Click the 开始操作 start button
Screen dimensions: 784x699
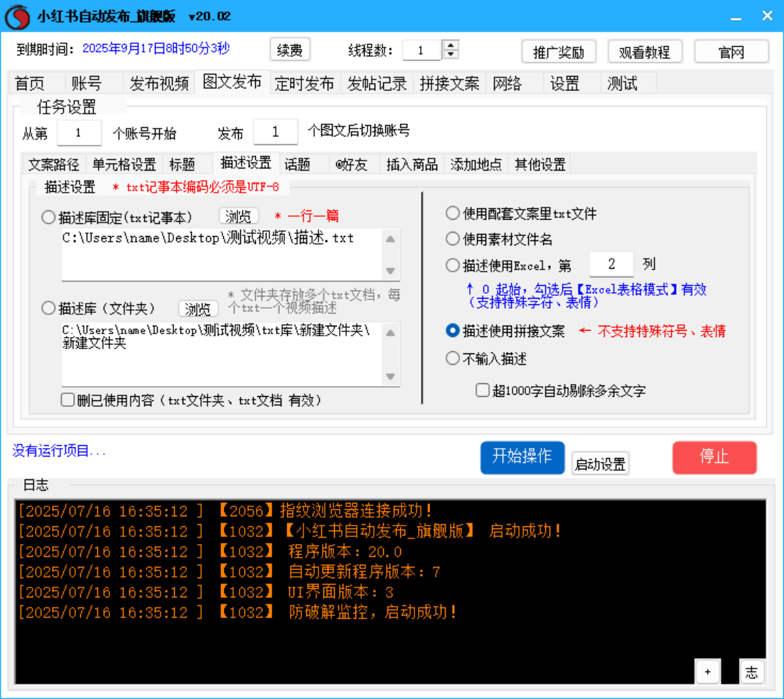[522, 457]
